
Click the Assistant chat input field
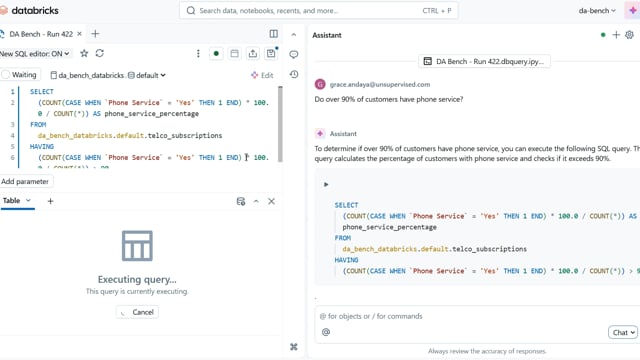coord(478,316)
